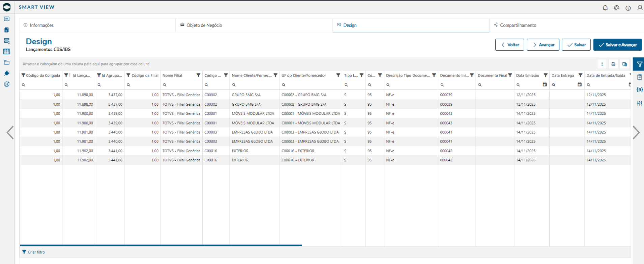Click the theme palette icon
This screenshot has height=264, width=644.
tap(617, 8)
